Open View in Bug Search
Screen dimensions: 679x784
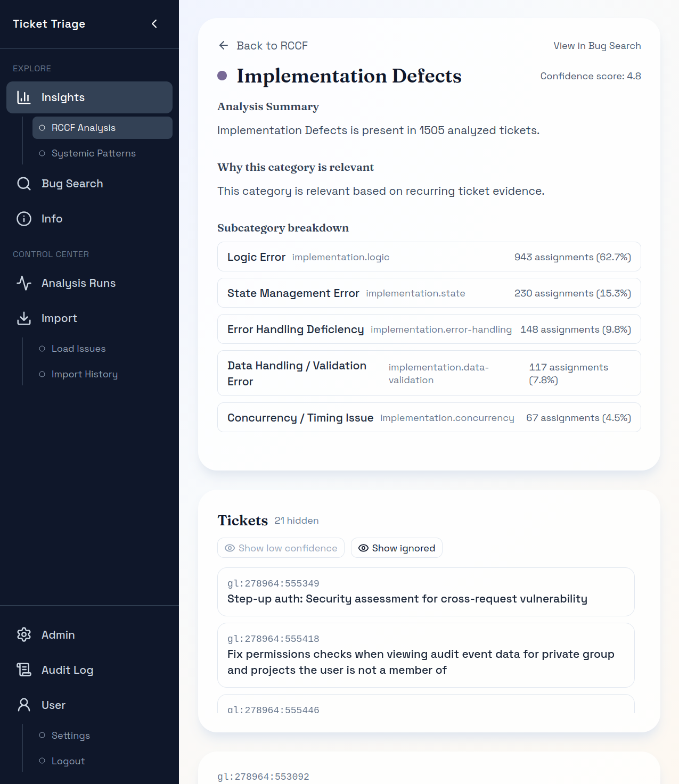[596, 46]
